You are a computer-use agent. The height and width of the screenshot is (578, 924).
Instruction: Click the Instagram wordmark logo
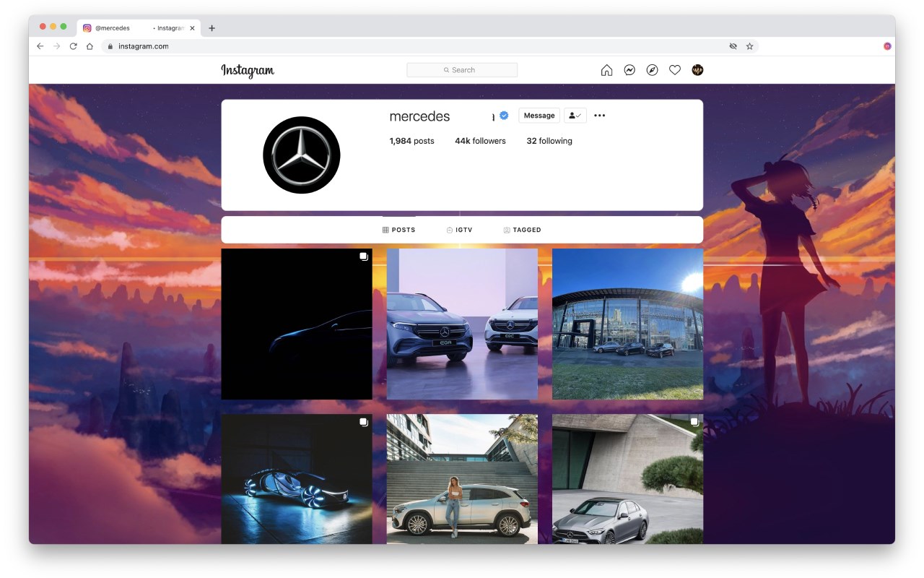[x=248, y=70]
